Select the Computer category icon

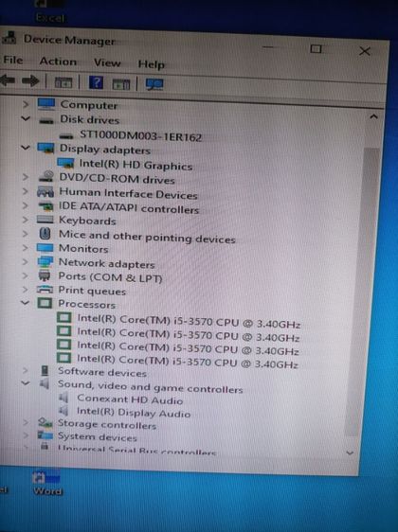[46, 103]
